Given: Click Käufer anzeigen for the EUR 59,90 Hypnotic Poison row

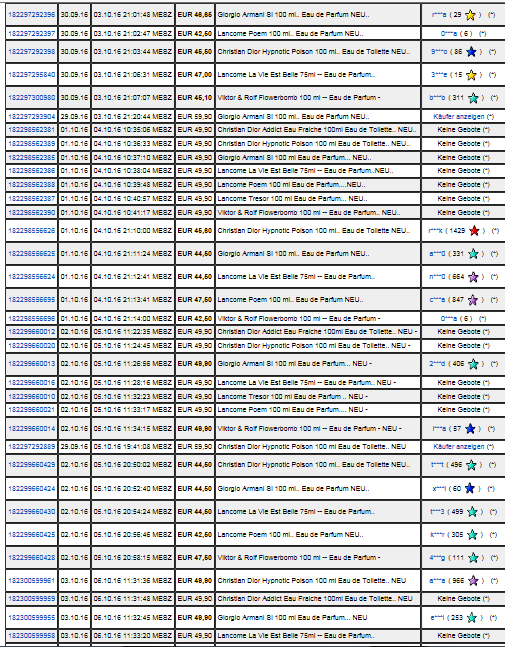Looking at the screenshot, I should point(459,446).
